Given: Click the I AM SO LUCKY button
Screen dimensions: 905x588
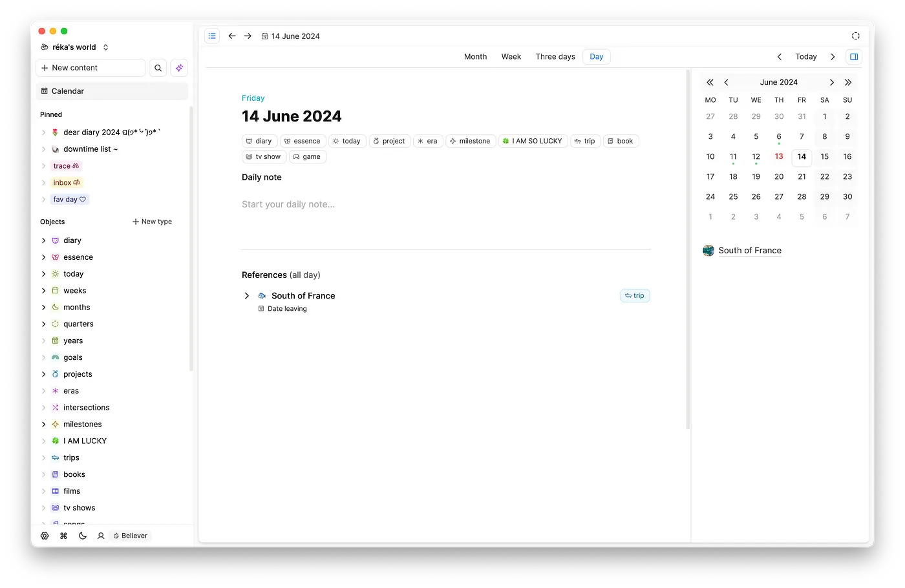Looking at the screenshot, I should [533, 141].
